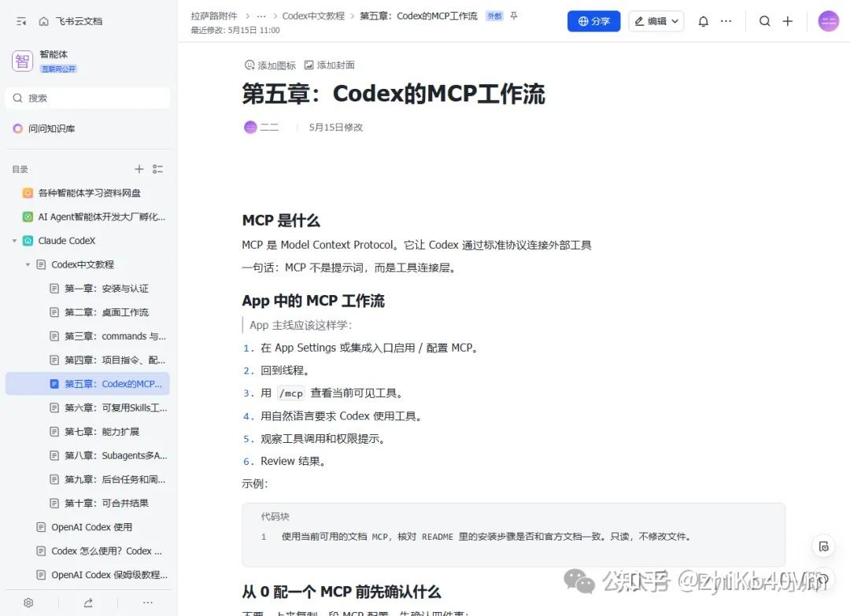Open Codex中文教程 page in tree

pyautogui.click(x=83, y=264)
